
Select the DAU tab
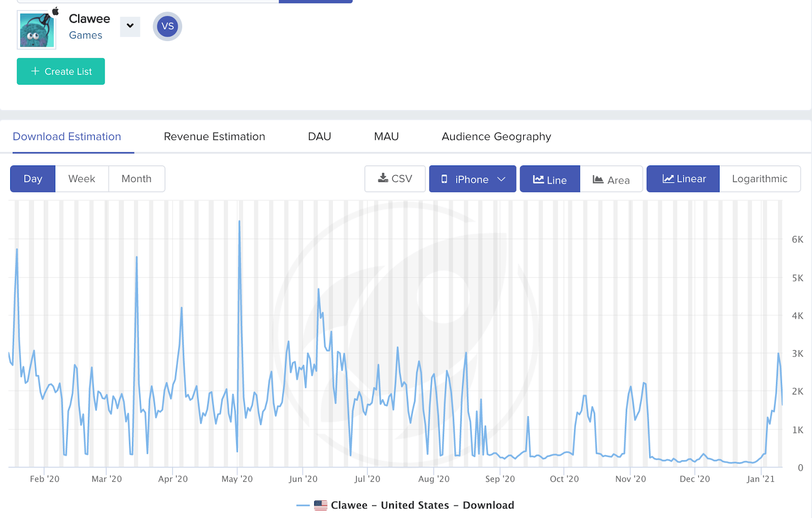[x=319, y=136]
